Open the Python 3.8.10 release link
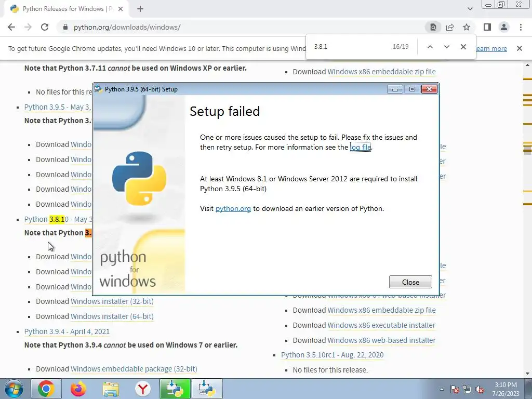532x399 pixels. (58, 219)
